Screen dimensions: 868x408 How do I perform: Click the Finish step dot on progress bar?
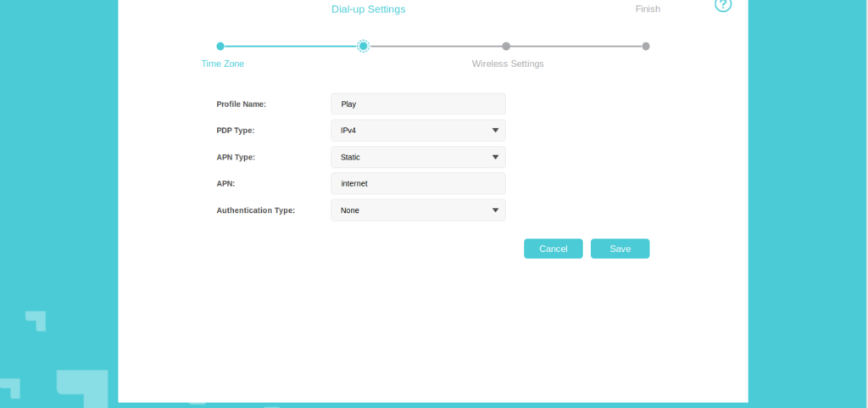646,47
